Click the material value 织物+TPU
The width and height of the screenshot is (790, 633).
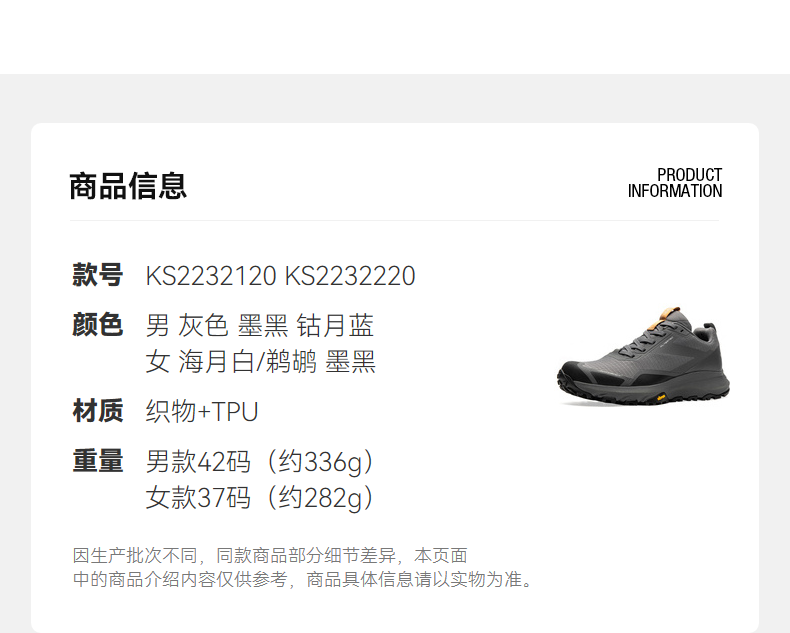pos(202,411)
